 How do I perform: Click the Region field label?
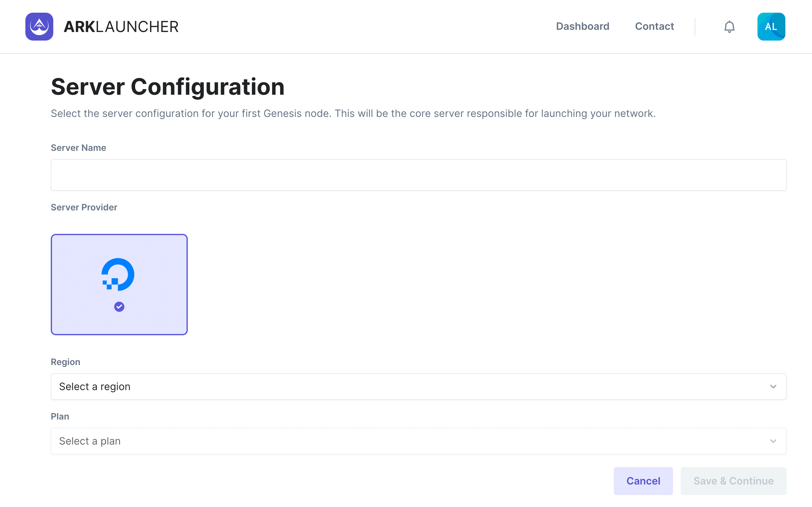[x=65, y=362]
